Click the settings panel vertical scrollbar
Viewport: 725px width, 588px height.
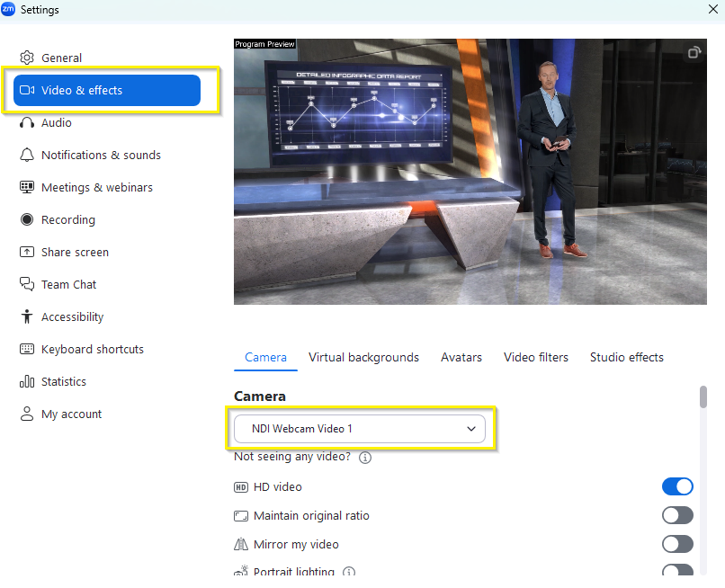(703, 396)
